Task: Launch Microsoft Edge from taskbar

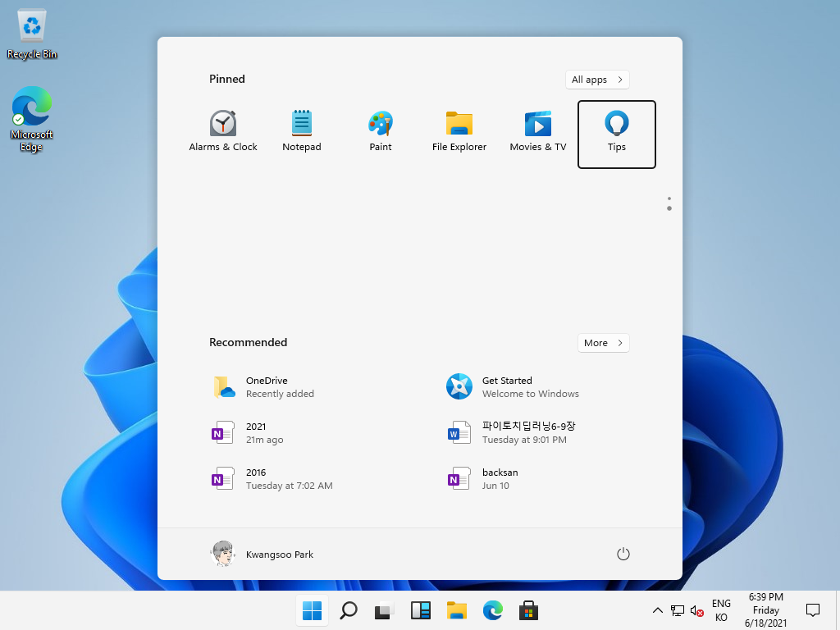Action: (x=492, y=610)
